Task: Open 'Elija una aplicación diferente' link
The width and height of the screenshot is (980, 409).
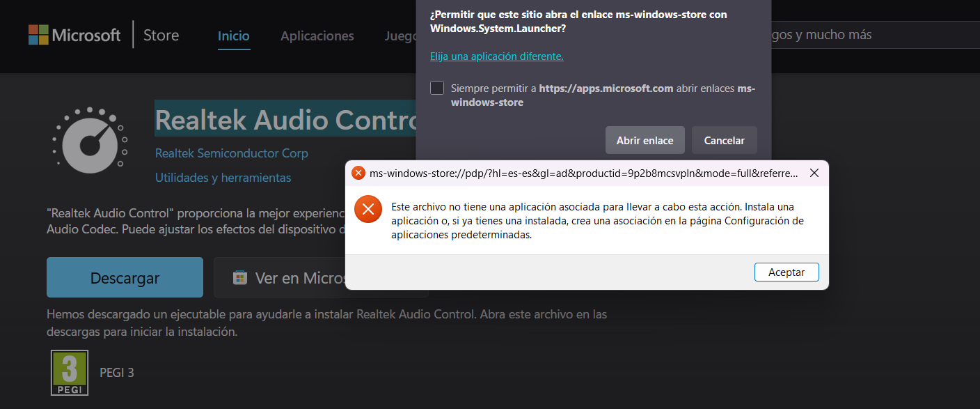Action: (x=496, y=56)
